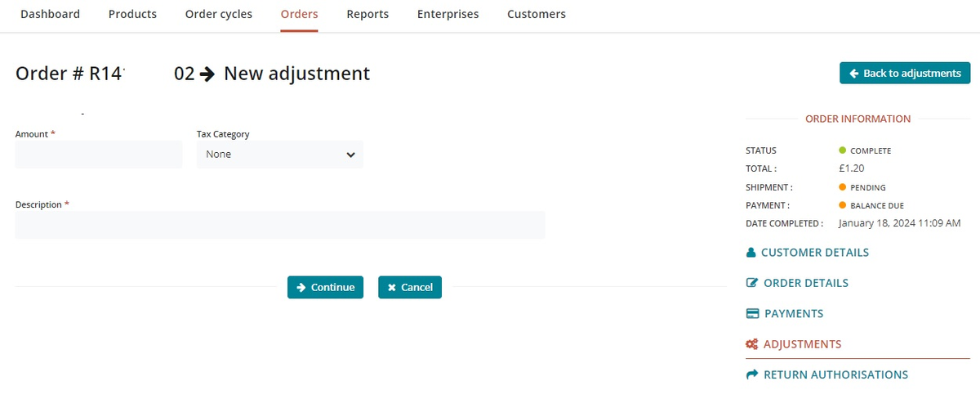Focus the Description text field
Image resolution: width=980 pixels, height=399 pixels.
(279, 225)
